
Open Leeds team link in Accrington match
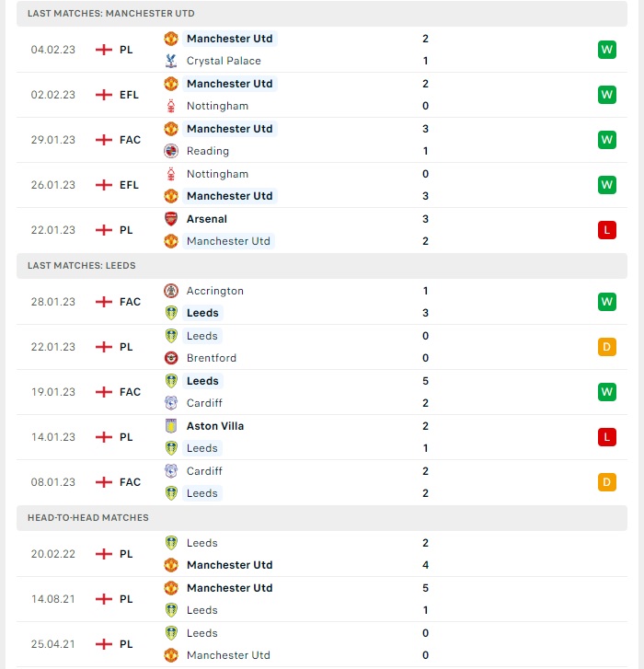pos(202,313)
